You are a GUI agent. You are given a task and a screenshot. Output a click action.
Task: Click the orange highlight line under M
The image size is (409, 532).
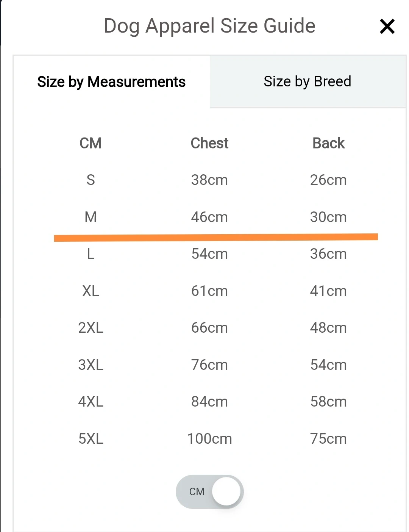216,238
